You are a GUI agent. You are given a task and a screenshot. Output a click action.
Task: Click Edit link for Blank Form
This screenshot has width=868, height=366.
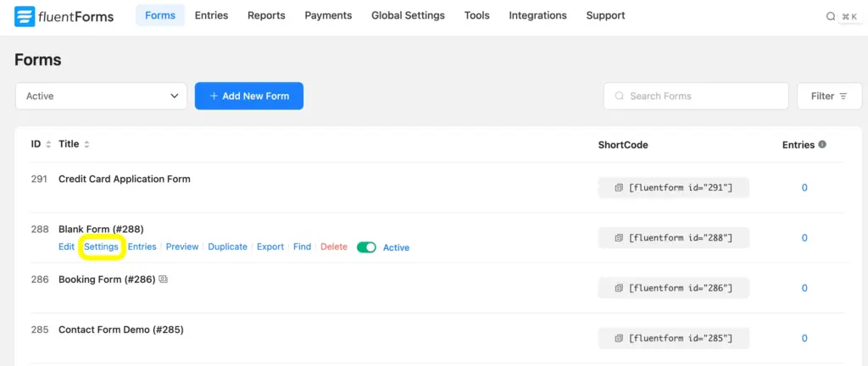[66, 247]
